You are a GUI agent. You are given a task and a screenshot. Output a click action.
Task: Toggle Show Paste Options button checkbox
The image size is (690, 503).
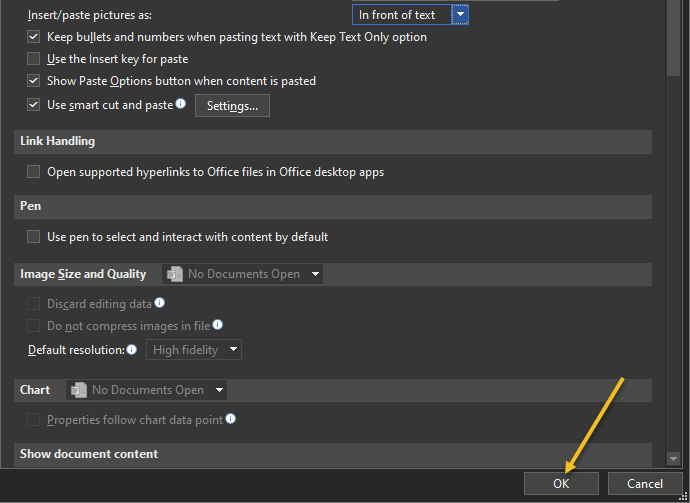34,81
